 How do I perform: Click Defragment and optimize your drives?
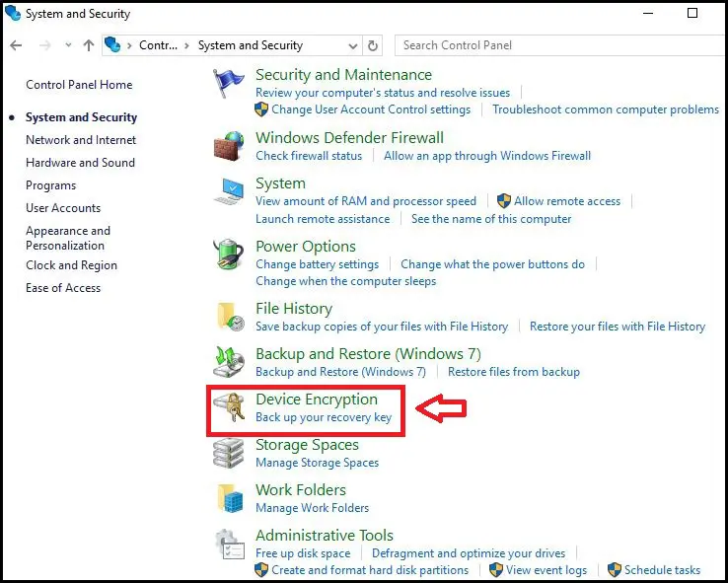(x=469, y=553)
